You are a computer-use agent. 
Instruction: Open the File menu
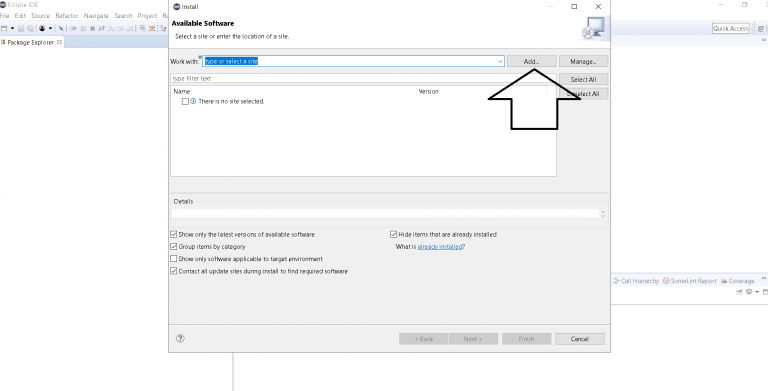[4, 16]
